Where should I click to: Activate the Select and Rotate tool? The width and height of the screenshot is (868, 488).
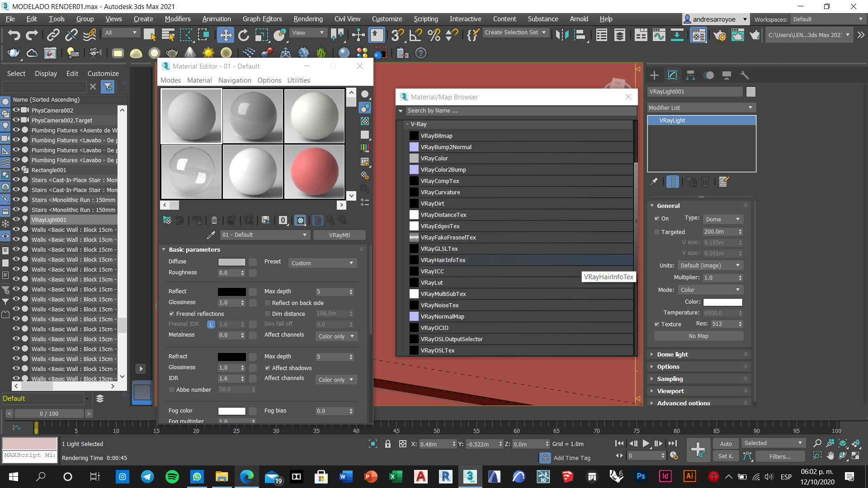(243, 35)
